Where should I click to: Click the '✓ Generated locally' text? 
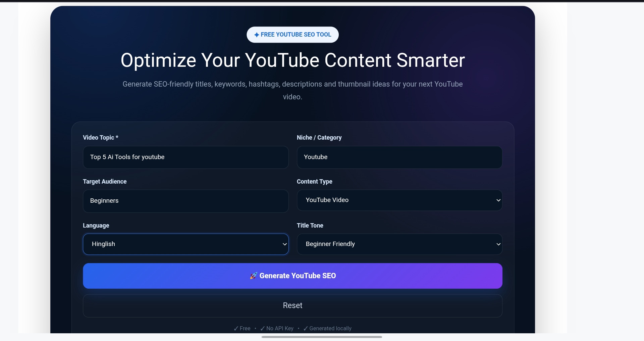pos(327,329)
